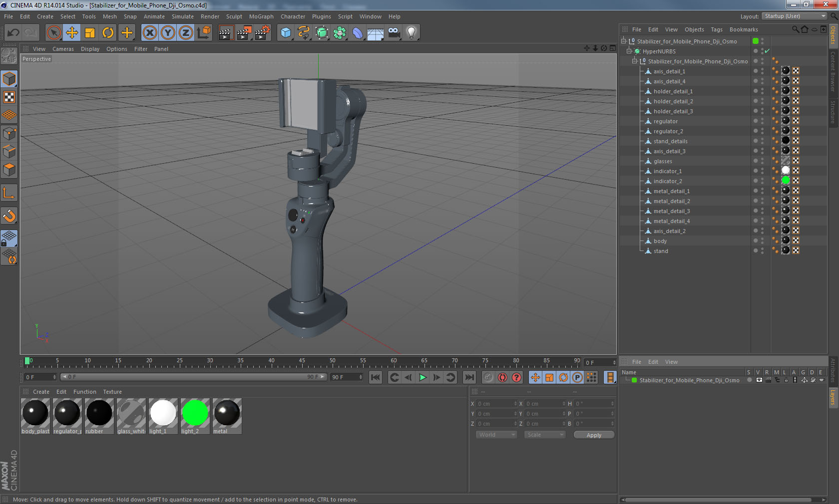Activate the Scale tool in top toolbar
This screenshot has width=839, height=504.
(90, 33)
